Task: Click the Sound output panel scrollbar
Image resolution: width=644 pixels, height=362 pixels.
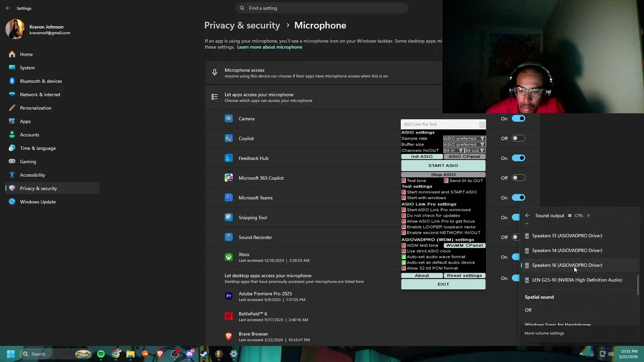Action: point(638,286)
